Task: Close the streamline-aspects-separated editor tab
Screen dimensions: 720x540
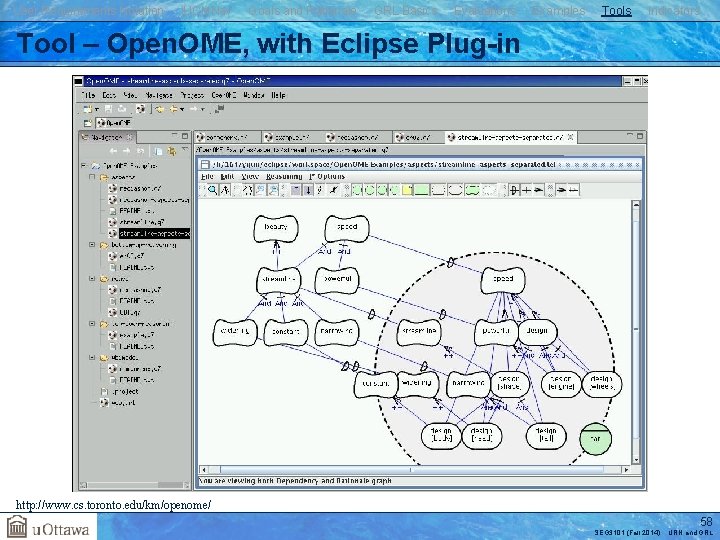Action: (x=570, y=137)
